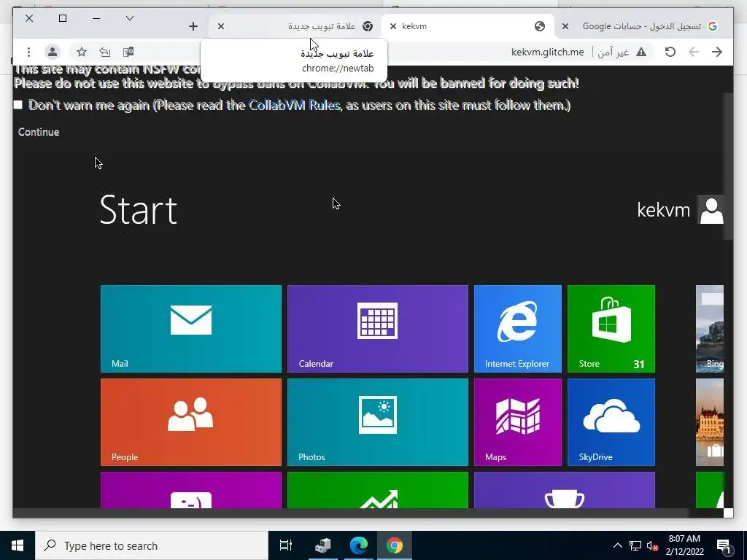Open the Store tile
The width and height of the screenshot is (747, 560).
[x=611, y=329]
